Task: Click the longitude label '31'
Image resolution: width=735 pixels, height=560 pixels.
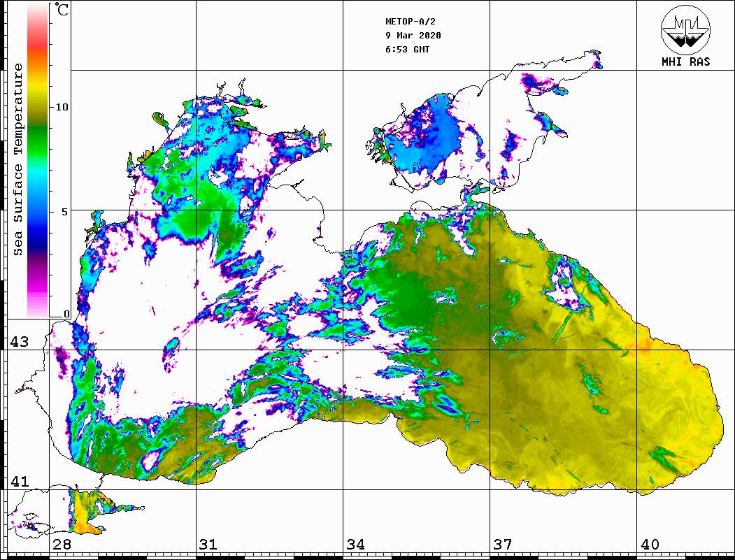Action: [x=208, y=544]
